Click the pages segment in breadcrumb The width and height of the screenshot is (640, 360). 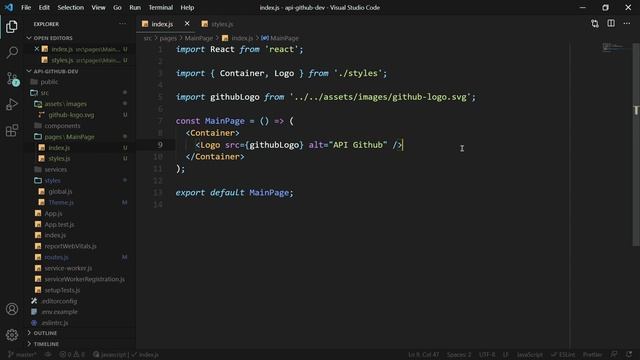(168, 38)
